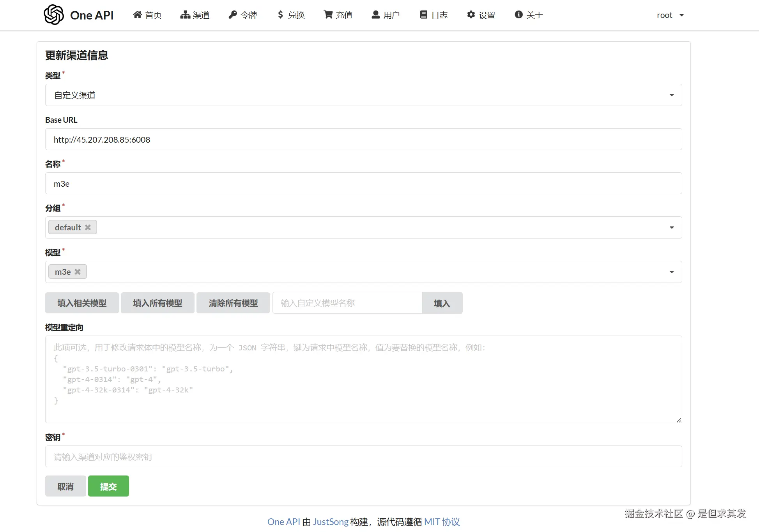Screen dimensions: 759x532
Task: Remove the m3e model tag
Action: pos(78,272)
